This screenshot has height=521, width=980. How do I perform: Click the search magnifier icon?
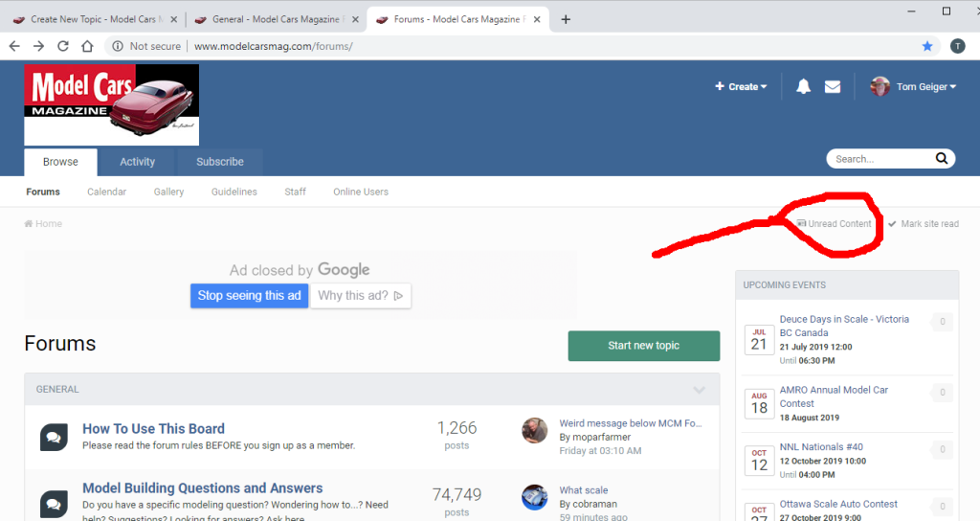[942, 159]
